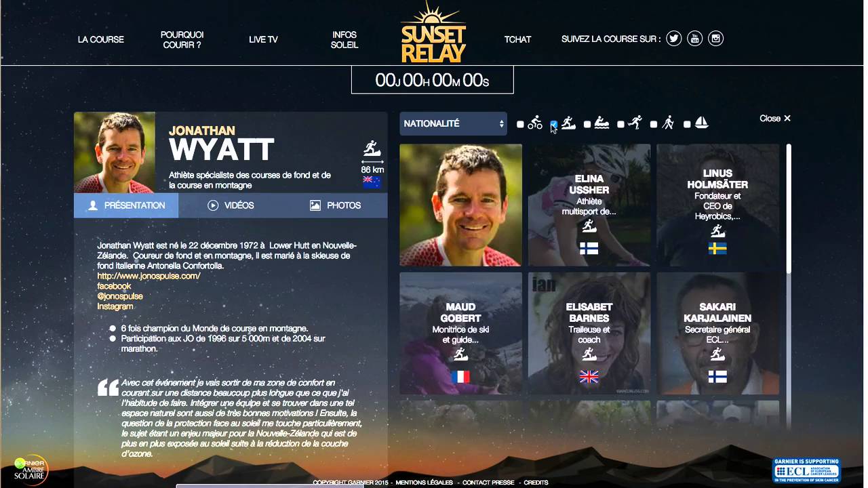
Task: Click the trail running filter icon
Action: coord(568,123)
